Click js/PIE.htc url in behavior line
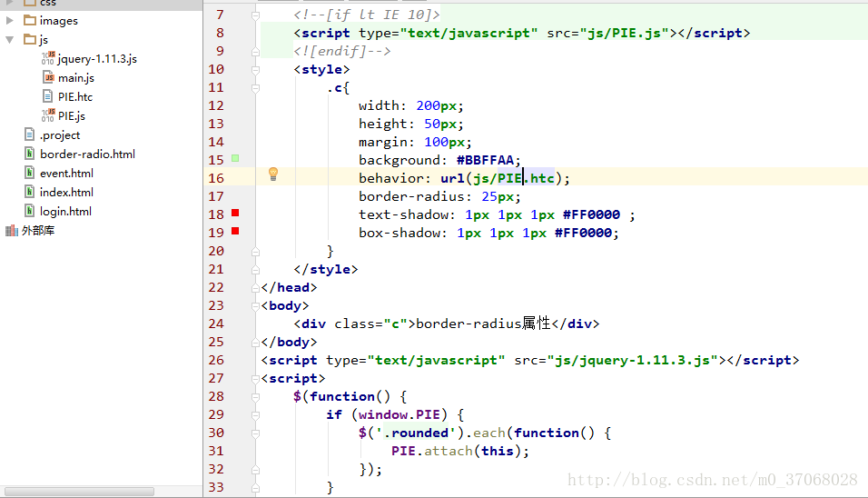The width and height of the screenshot is (868, 498). click(514, 178)
